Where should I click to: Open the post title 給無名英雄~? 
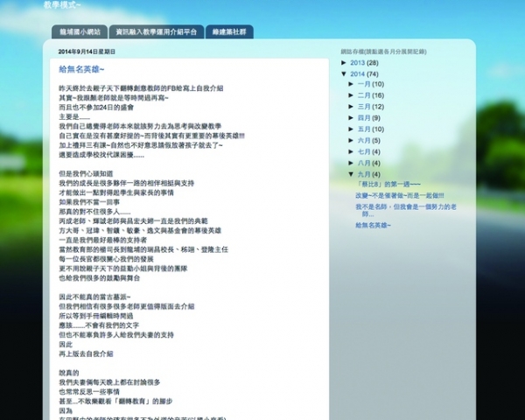(81, 69)
